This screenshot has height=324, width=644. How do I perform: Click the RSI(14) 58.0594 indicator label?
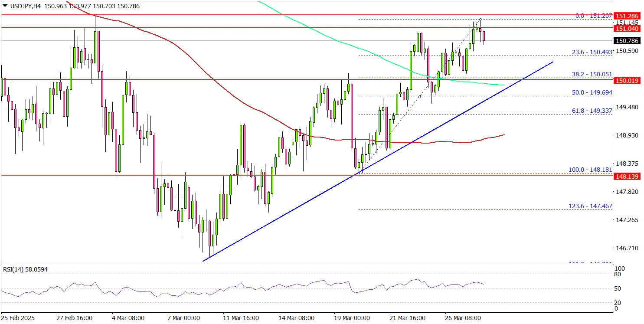click(x=26, y=269)
